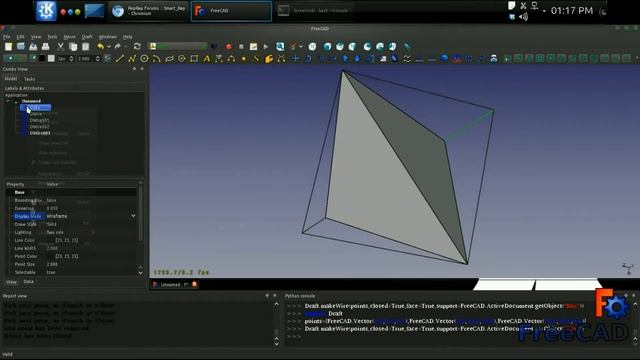Collapse the Base property group

point(11,192)
